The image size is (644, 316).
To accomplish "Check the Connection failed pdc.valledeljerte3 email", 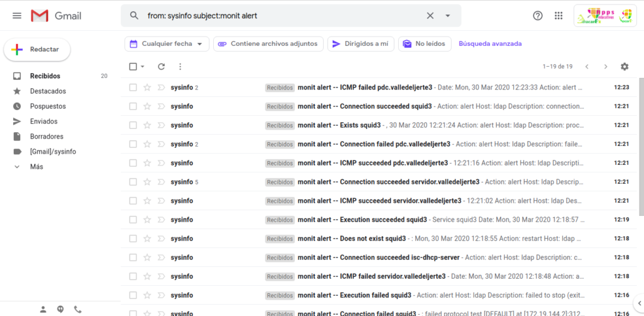I will click(x=133, y=144).
